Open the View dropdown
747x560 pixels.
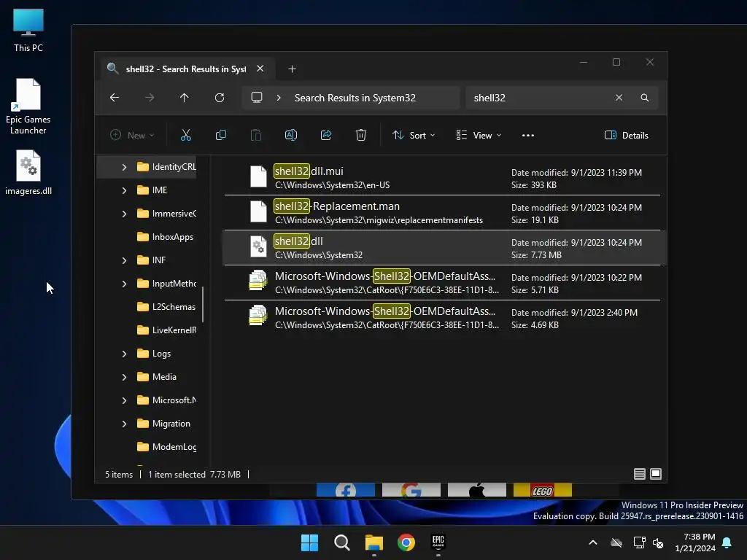tap(479, 135)
